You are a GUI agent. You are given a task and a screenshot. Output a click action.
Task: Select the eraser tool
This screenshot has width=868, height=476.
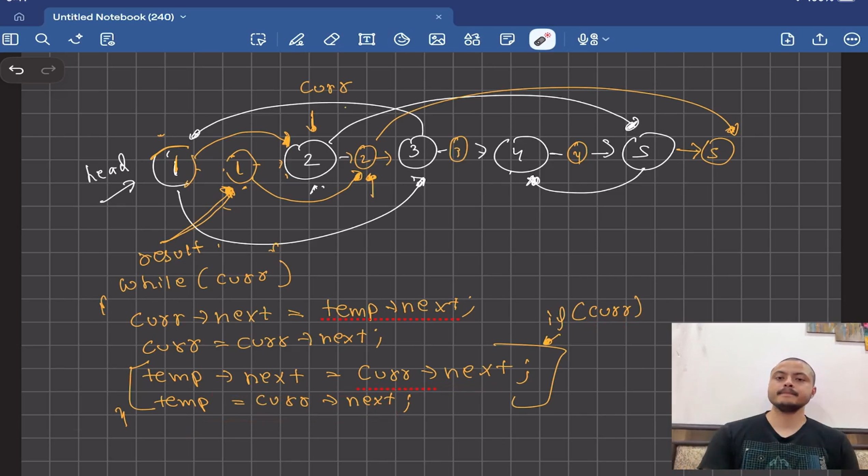point(331,39)
